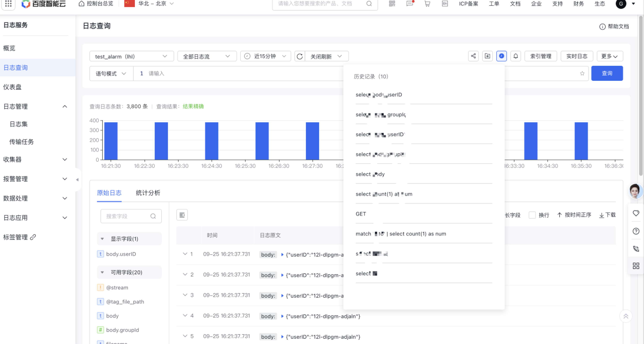
Task: Open the test_alarm (lhl) log set dropdown
Action: tap(131, 56)
